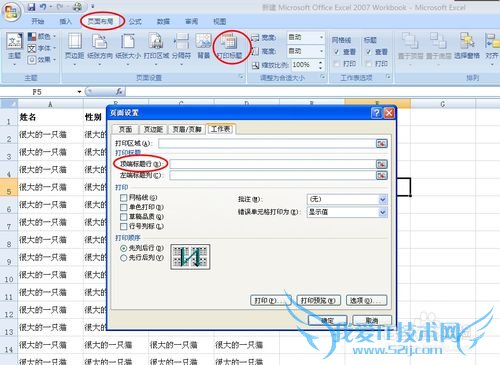Expand the 页面设置 group dialog launcher
This screenshot has width=500, height=365.
pyautogui.click(x=241, y=77)
